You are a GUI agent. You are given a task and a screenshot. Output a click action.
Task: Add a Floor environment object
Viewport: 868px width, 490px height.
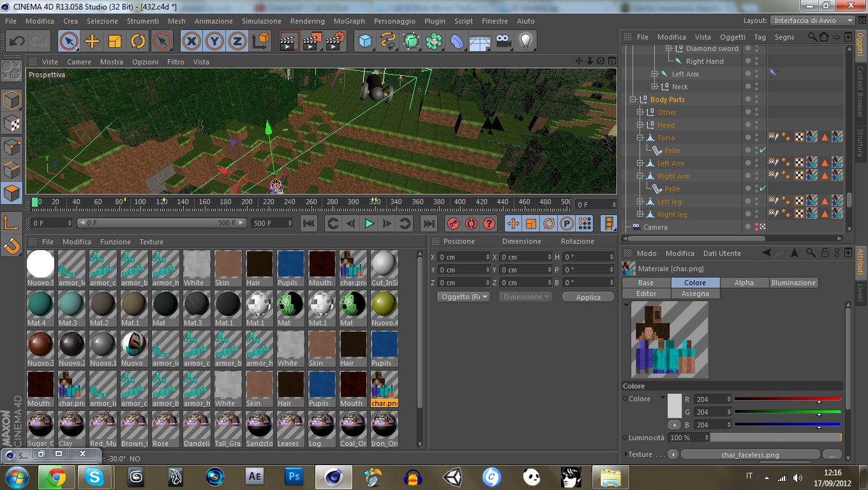[480, 41]
